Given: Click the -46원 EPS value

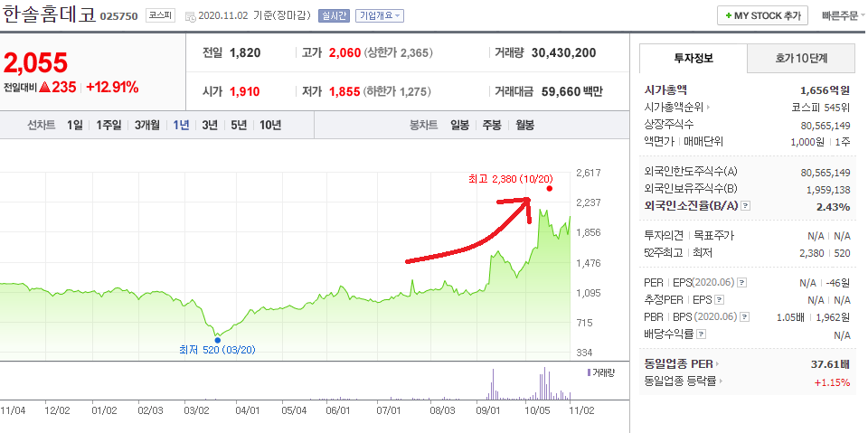Looking at the screenshot, I should (837, 283).
